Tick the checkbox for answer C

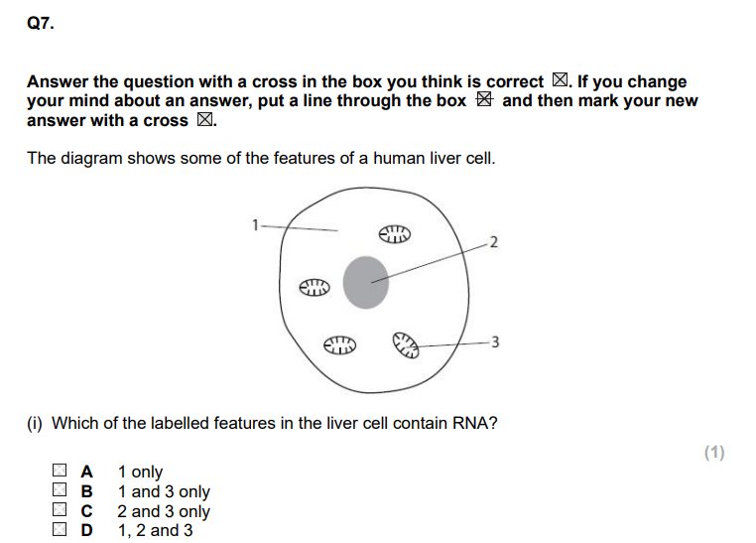(x=60, y=509)
